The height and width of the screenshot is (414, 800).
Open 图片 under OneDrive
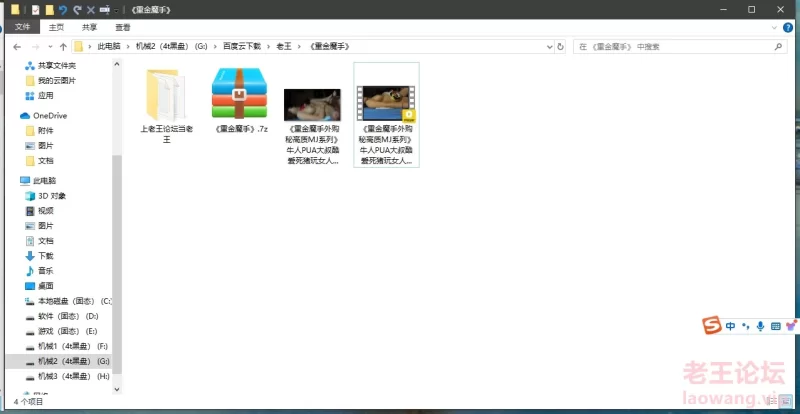(39, 145)
